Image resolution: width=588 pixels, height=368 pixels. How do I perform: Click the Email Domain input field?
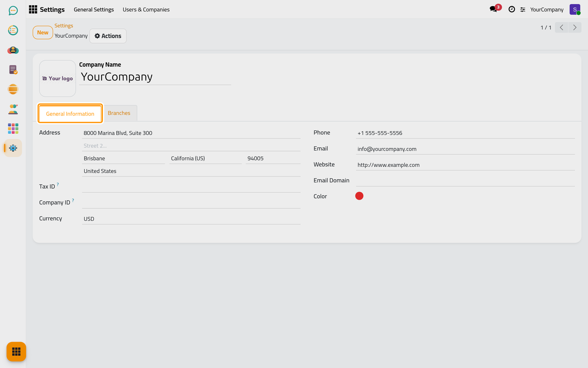coord(465,181)
